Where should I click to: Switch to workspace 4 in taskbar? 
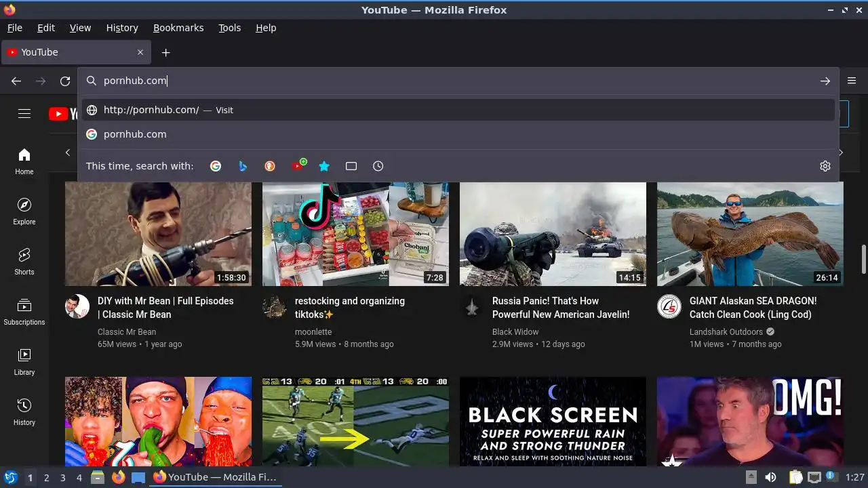coord(79,478)
